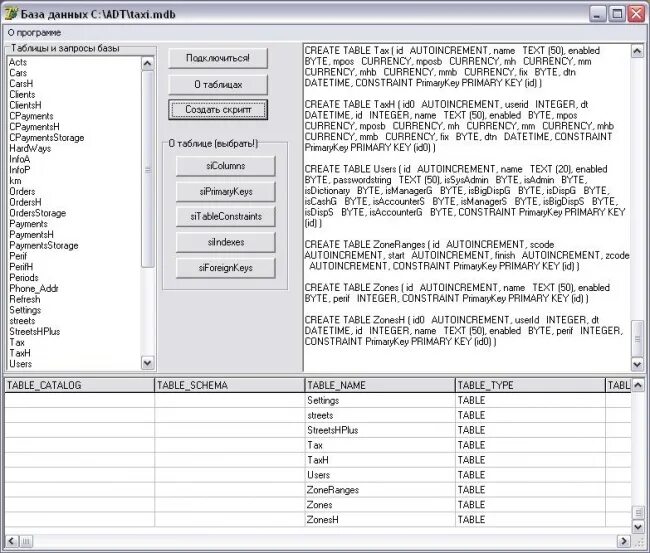Click the streets cell in the grid

(x=380, y=415)
